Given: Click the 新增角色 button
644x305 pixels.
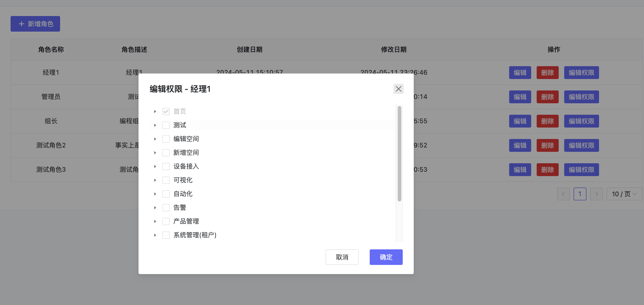Looking at the screenshot, I should coord(35,24).
